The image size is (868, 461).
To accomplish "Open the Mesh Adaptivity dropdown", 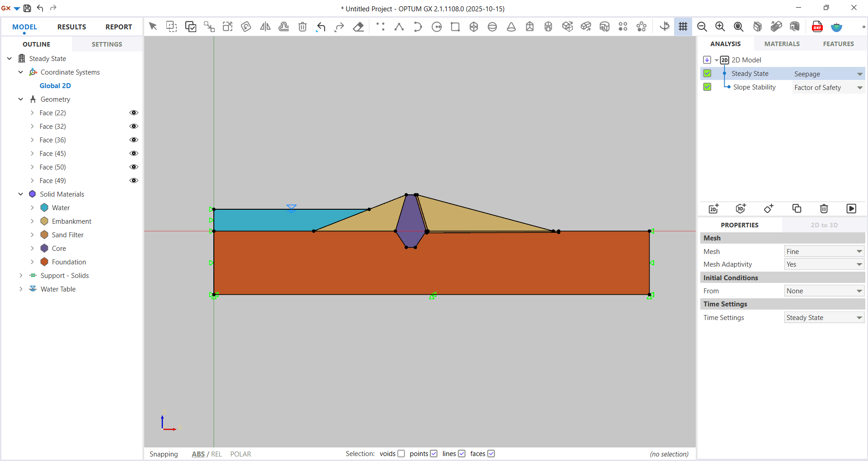I will click(824, 264).
